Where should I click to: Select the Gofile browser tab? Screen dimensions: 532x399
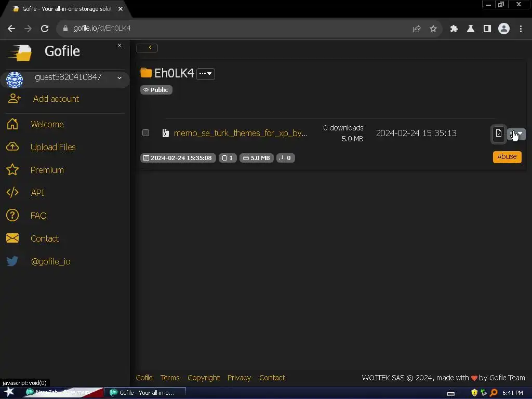(66, 9)
